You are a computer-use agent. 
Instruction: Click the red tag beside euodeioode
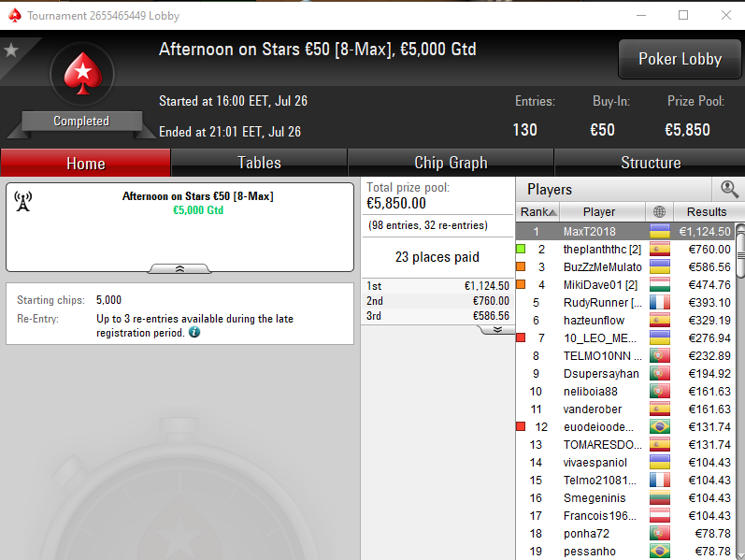click(521, 426)
